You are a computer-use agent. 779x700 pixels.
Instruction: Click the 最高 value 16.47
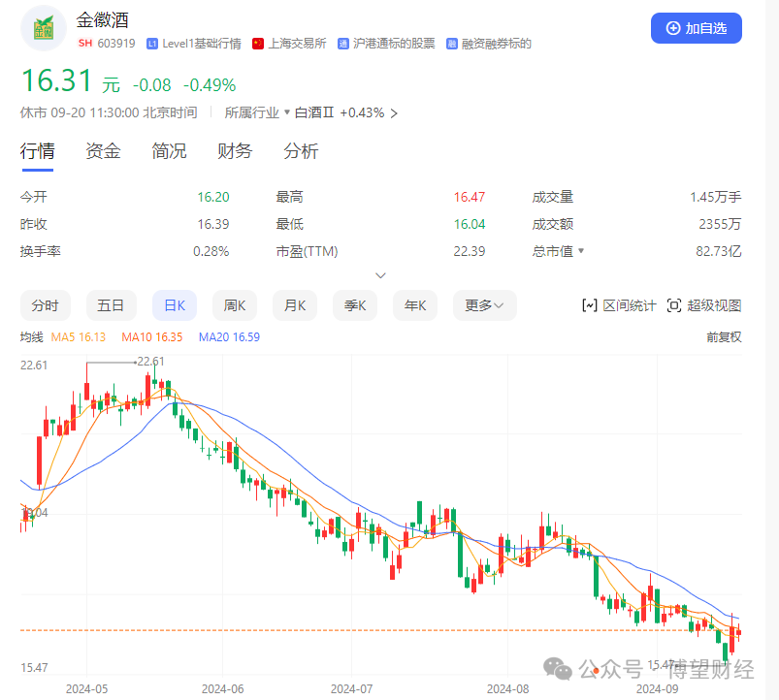click(470, 197)
